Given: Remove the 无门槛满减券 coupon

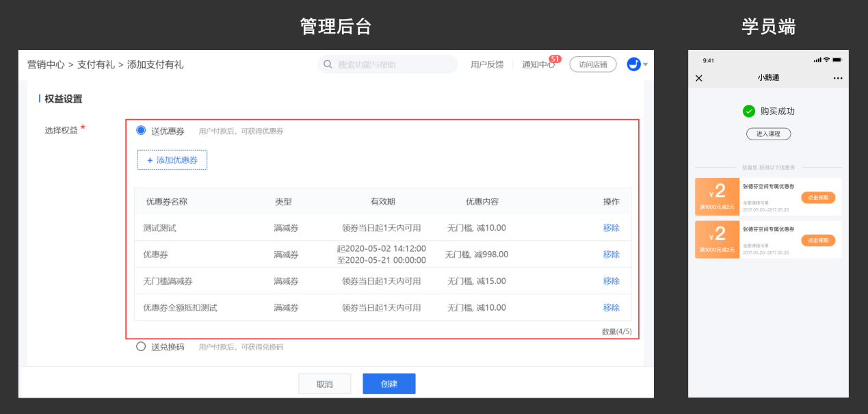Looking at the screenshot, I should point(611,281).
